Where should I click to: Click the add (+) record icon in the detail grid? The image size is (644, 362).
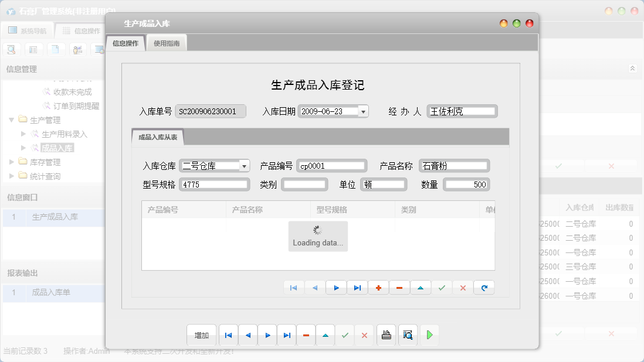pyautogui.click(x=378, y=288)
